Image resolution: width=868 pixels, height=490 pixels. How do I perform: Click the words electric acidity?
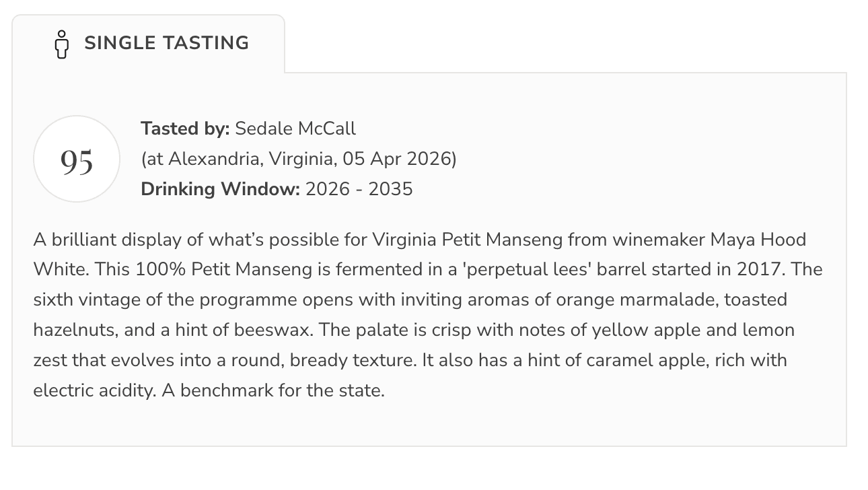[93, 390]
